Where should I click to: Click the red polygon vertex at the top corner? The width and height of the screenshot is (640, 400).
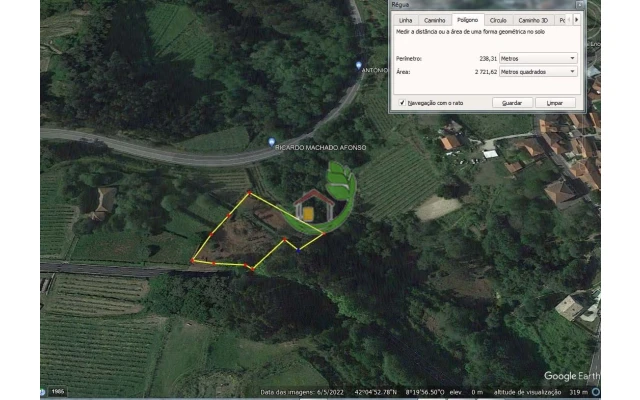[x=249, y=193]
